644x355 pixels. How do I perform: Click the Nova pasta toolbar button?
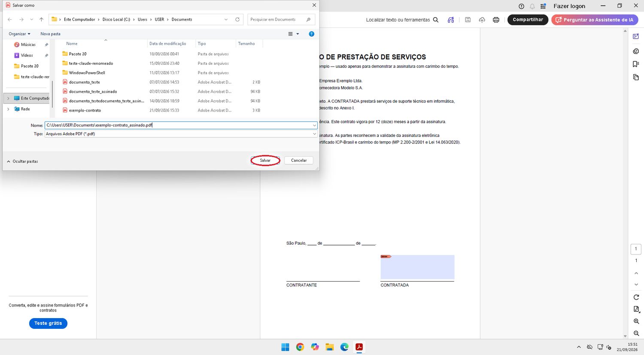tap(50, 34)
